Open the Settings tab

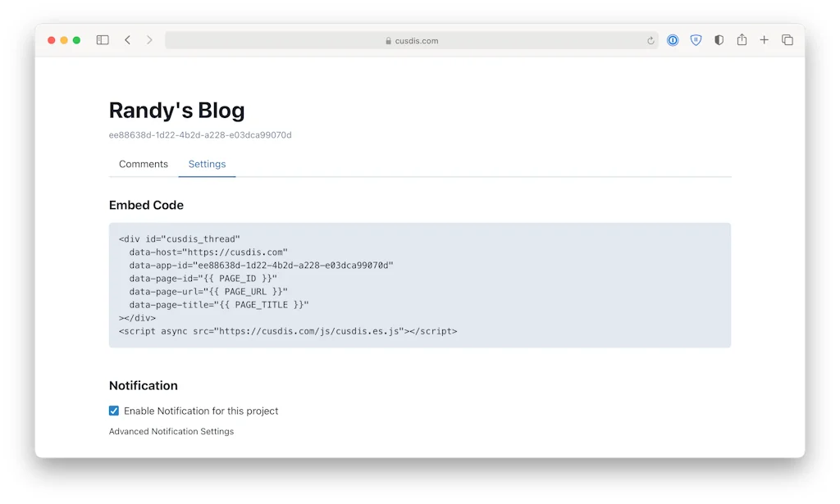pyautogui.click(x=207, y=164)
